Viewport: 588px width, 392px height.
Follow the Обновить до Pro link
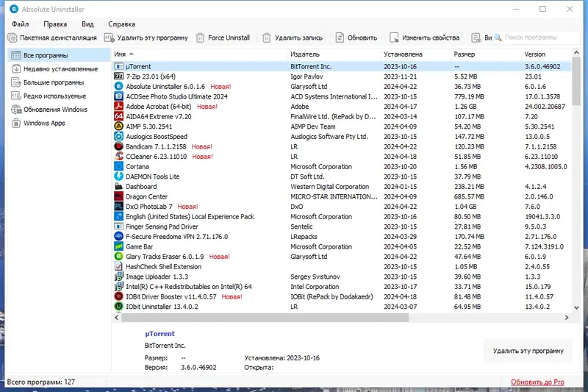click(x=537, y=382)
